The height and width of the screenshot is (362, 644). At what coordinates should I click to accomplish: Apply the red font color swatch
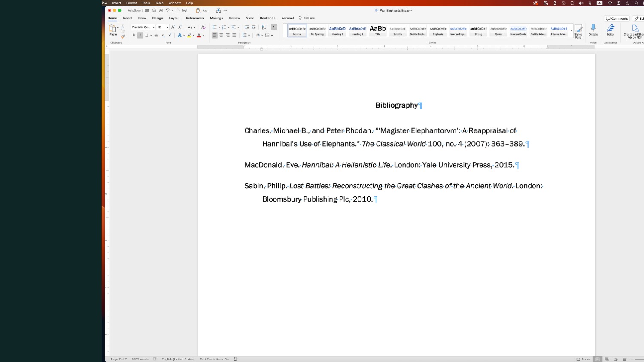pos(199,36)
